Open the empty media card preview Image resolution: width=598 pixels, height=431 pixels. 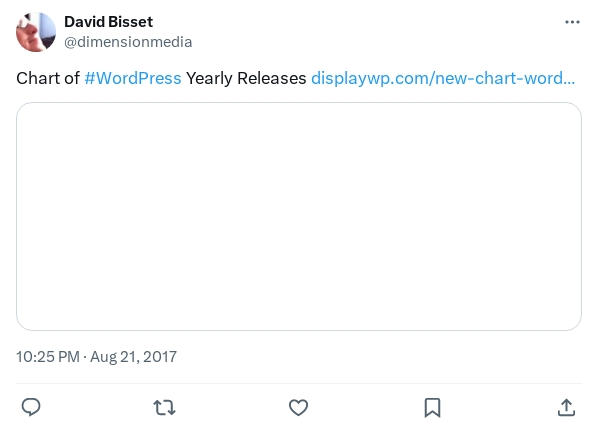click(299, 216)
